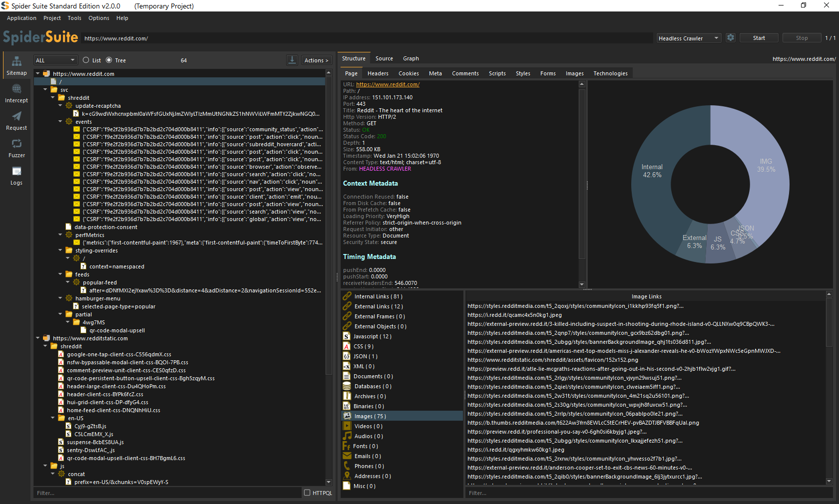Open the ALL filter dropdown
Screen dimensions: 839x504
click(55, 60)
